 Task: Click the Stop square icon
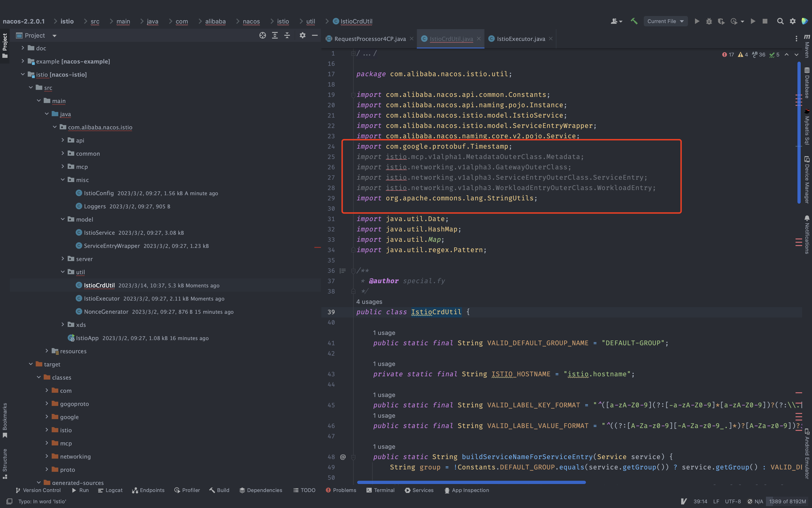click(x=765, y=21)
